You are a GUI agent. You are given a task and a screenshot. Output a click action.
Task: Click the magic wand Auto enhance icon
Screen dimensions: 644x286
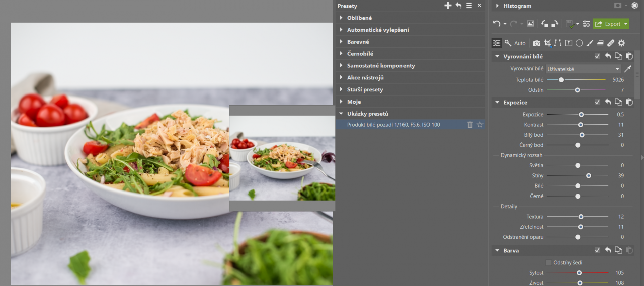(x=508, y=43)
